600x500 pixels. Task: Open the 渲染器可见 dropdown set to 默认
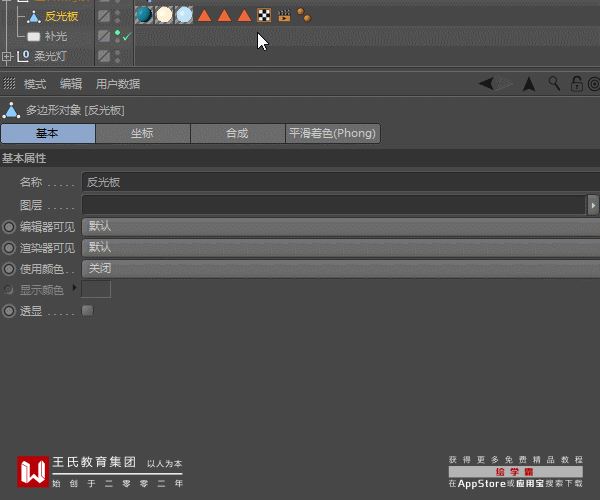click(x=341, y=248)
